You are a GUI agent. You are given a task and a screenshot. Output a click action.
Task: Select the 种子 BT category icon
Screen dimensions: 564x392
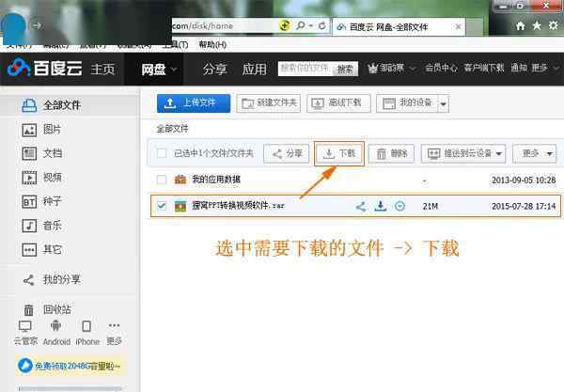point(29,202)
